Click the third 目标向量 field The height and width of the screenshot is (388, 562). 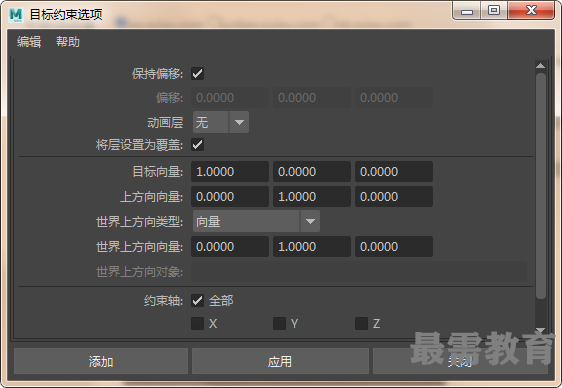click(394, 172)
